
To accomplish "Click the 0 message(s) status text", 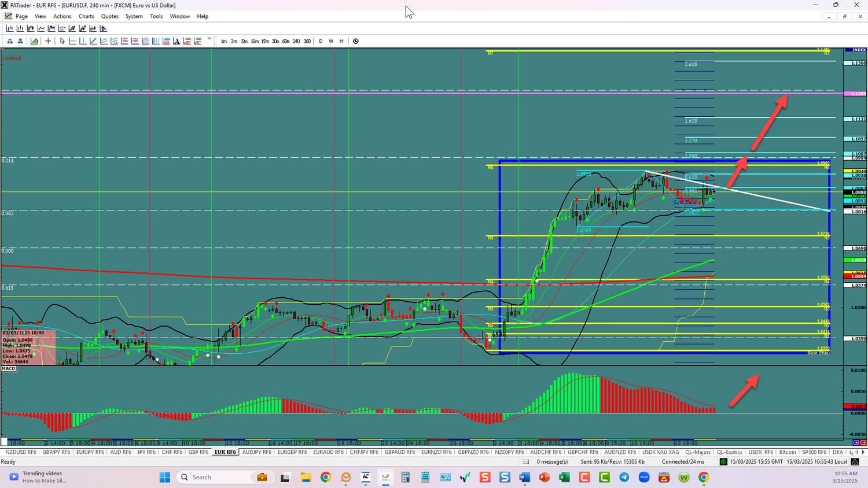I will (x=552, y=461).
